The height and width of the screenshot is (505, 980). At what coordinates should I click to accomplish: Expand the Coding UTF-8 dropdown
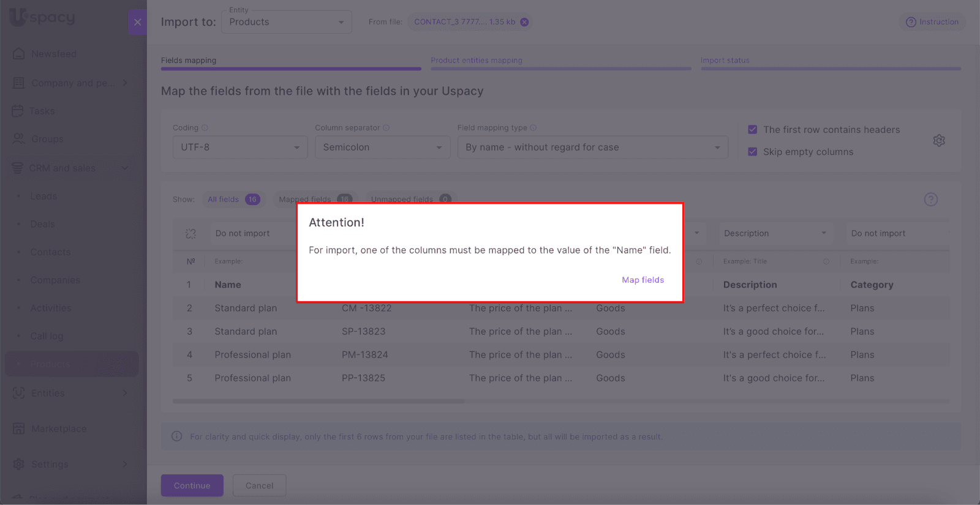[x=239, y=148]
